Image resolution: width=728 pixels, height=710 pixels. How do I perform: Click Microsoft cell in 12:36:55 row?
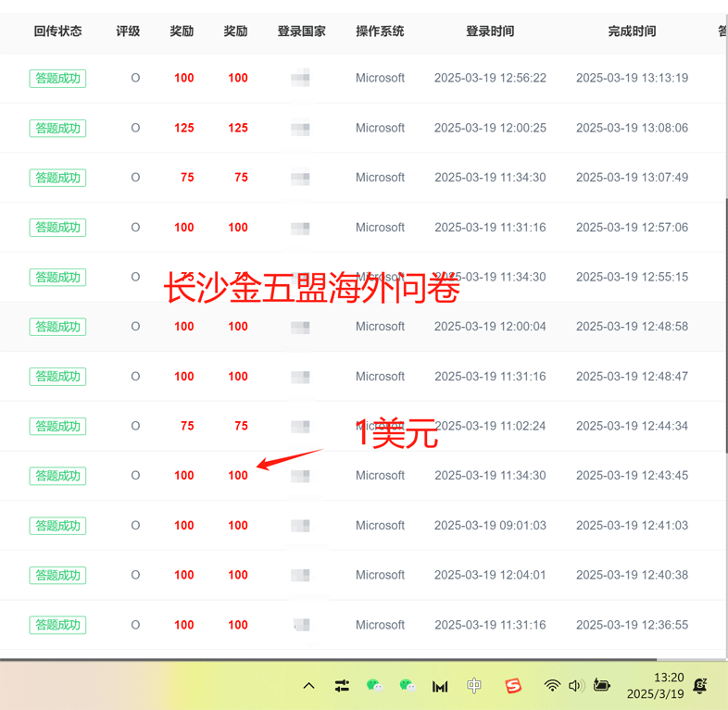pyautogui.click(x=380, y=625)
